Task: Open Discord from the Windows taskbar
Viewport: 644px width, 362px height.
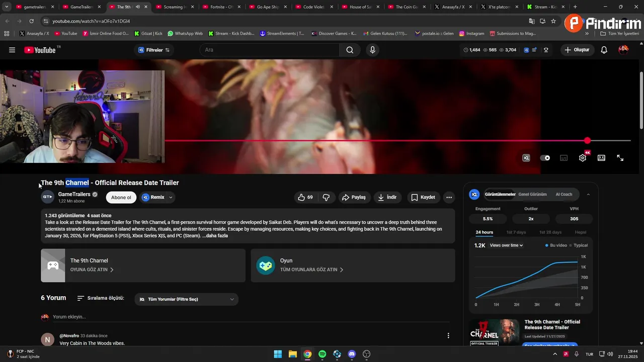Action: (x=352, y=354)
